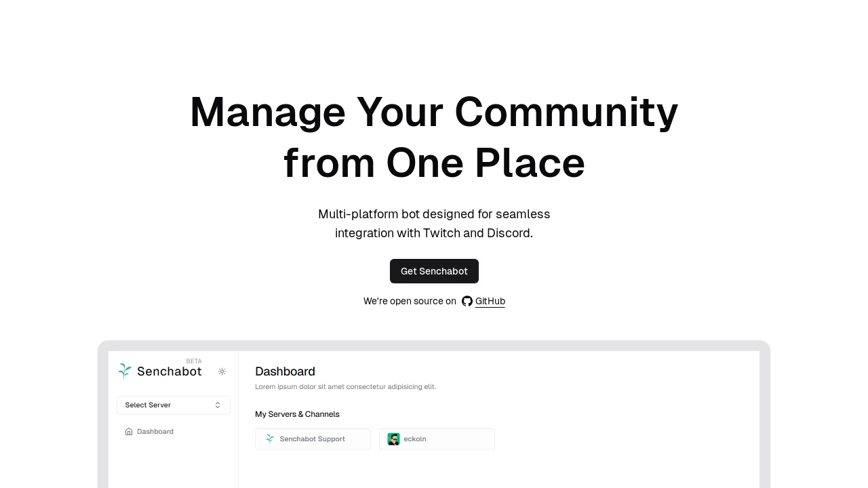868x488 pixels.
Task: Click the Multi-platform bot description text
Action: pyautogui.click(x=434, y=224)
